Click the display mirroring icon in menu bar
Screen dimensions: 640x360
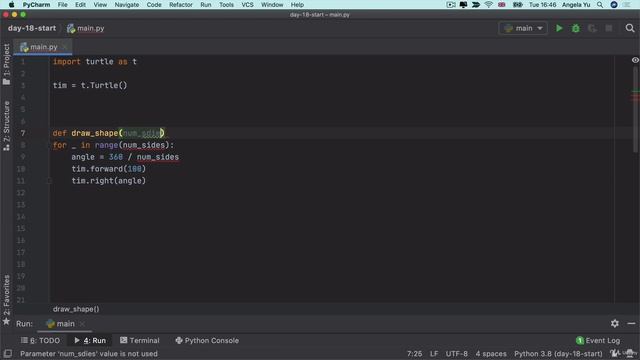tap(463, 4)
